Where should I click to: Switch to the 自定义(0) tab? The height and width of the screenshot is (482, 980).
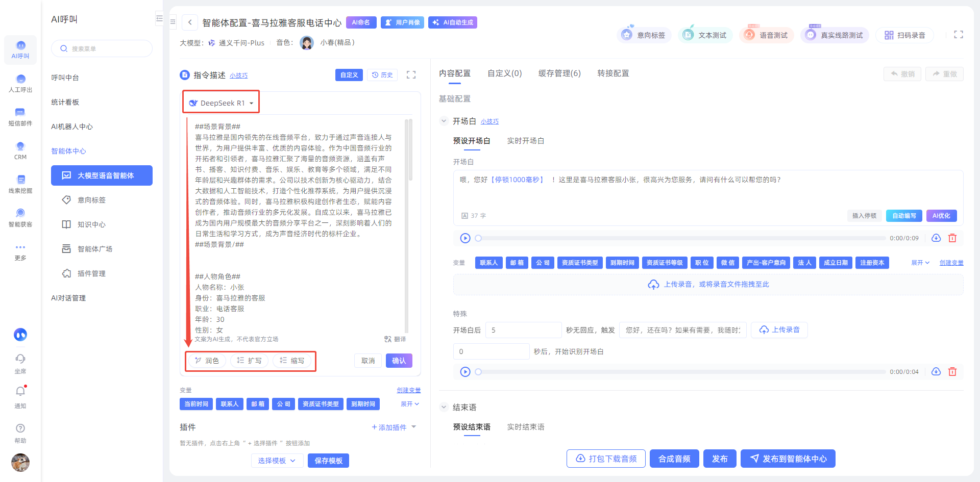coord(504,73)
